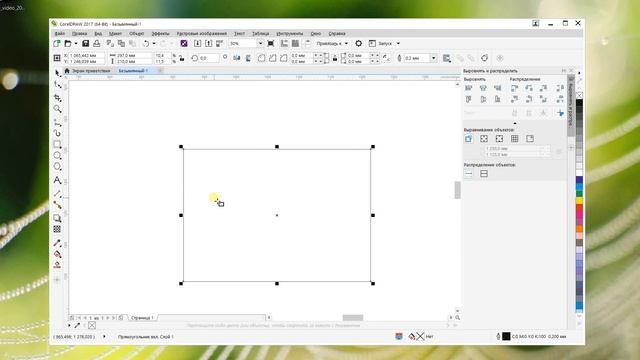The height and width of the screenshot is (360, 640).
Task: Pick the Artistic Media tool
Action: tap(58, 133)
